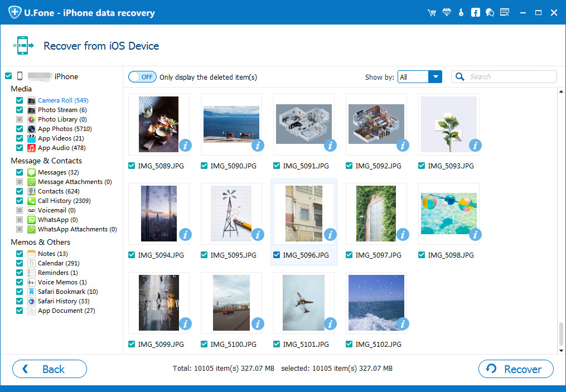The width and height of the screenshot is (566, 392).
Task: Check Photo Library (0) checkbox
Action: [x=20, y=119]
